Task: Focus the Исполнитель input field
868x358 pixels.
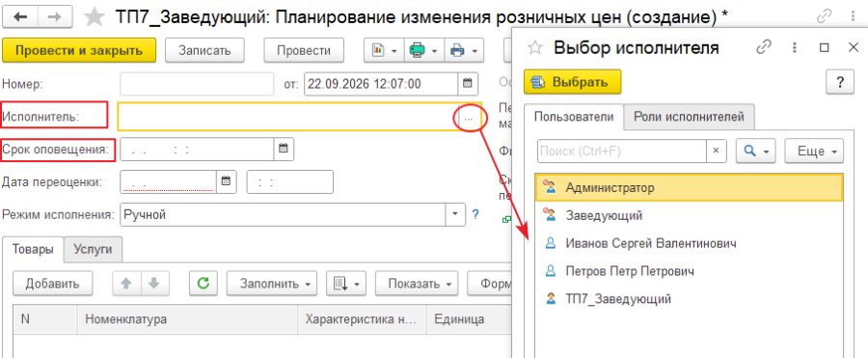Action: click(287, 117)
